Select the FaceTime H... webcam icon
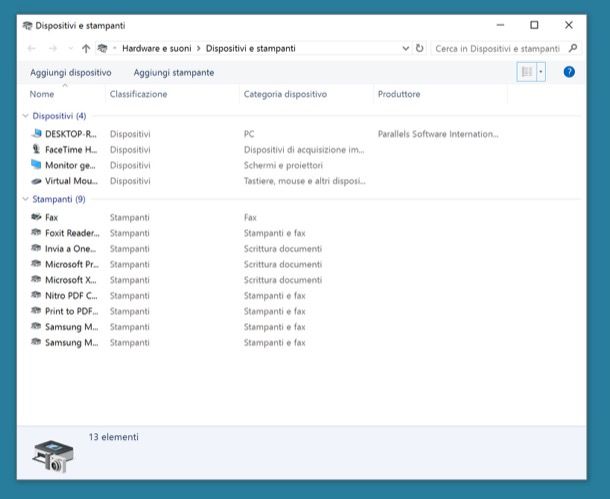This screenshot has width=610, height=499. pos(36,149)
